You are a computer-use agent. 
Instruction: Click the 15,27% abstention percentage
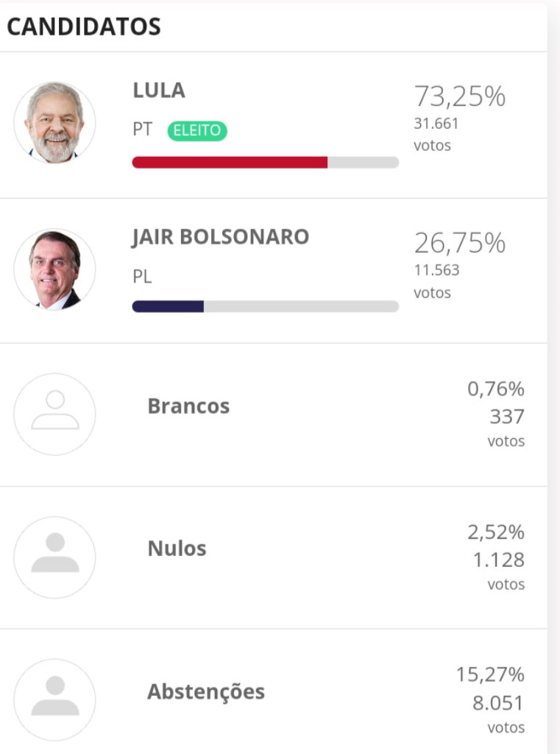(490, 674)
